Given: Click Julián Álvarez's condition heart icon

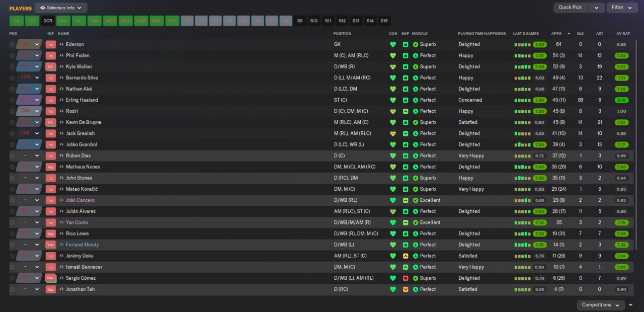Looking at the screenshot, I should (393, 211).
